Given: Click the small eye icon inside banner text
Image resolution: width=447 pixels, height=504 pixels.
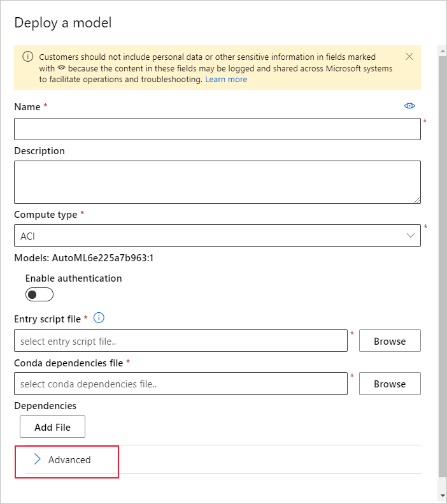Looking at the screenshot, I should tap(62, 68).
